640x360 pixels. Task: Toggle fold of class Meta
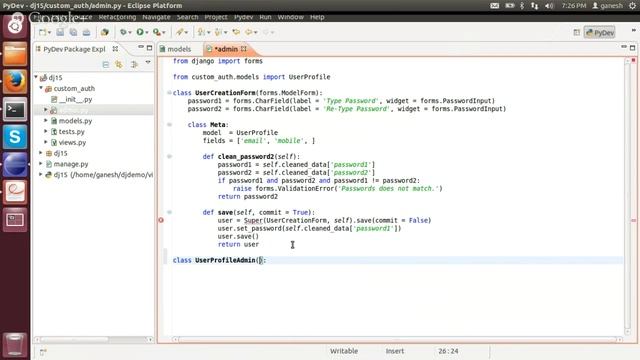(x=169, y=124)
